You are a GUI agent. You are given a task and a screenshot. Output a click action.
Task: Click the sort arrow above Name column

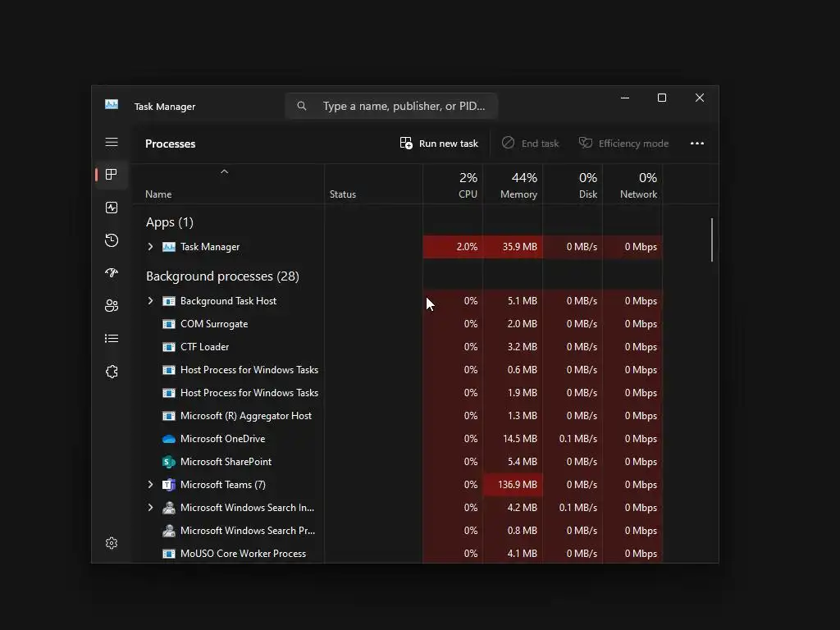pyautogui.click(x=225, y=171)
